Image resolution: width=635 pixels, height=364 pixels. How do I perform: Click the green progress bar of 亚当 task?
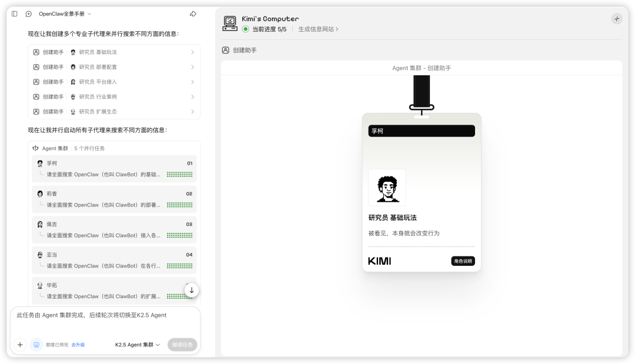(x=179, y=266)
